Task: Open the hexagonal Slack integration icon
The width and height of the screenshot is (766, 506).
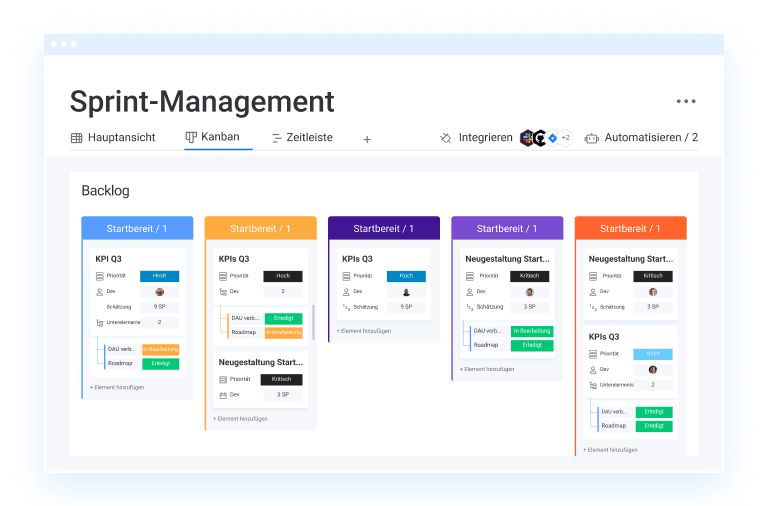Action: [527, 138]
